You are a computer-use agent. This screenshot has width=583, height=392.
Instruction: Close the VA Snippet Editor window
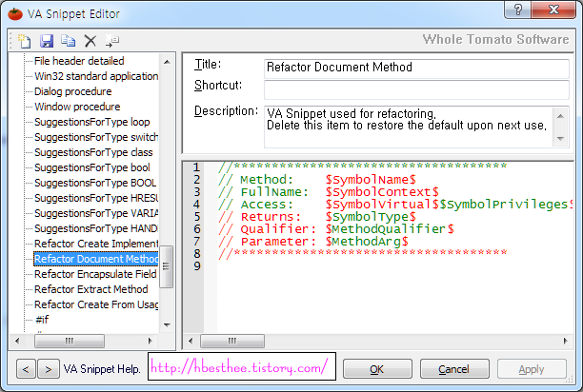553,10
